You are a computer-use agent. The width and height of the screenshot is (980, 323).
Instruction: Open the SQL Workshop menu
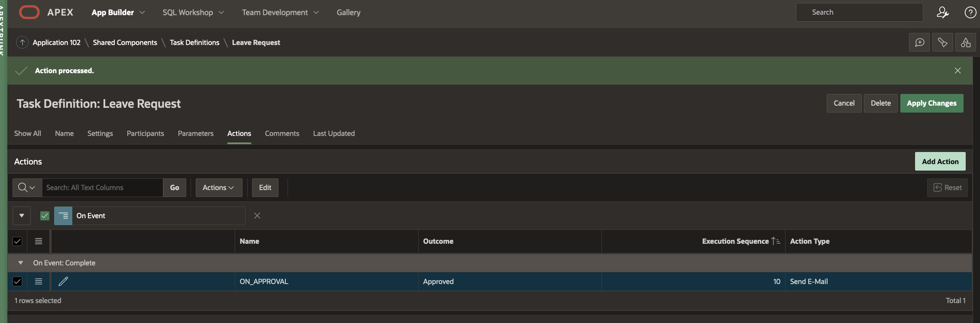coord(193,13)
